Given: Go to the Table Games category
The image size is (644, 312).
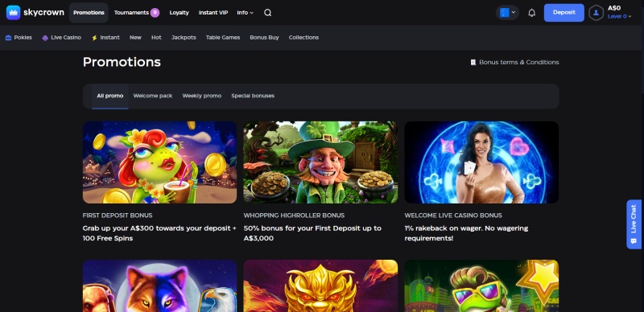Looking at the screenshot, I should 223,37.
